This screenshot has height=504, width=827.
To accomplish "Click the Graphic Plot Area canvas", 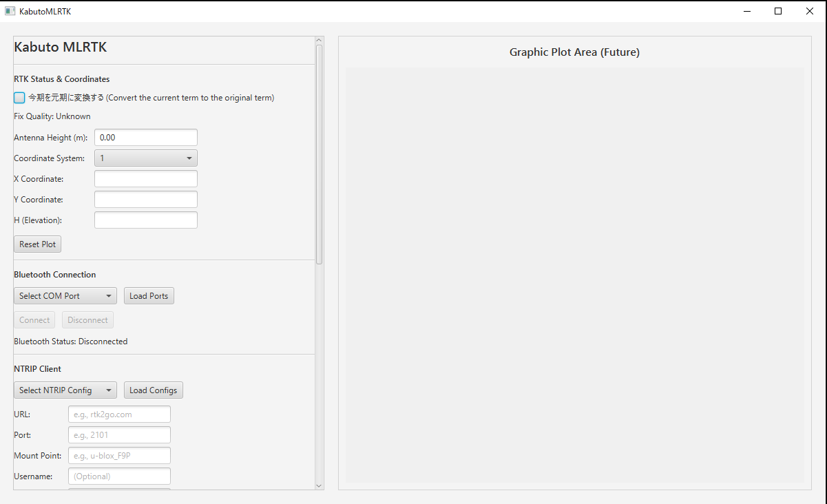I will pyautogui.click(x=574, y=275).
